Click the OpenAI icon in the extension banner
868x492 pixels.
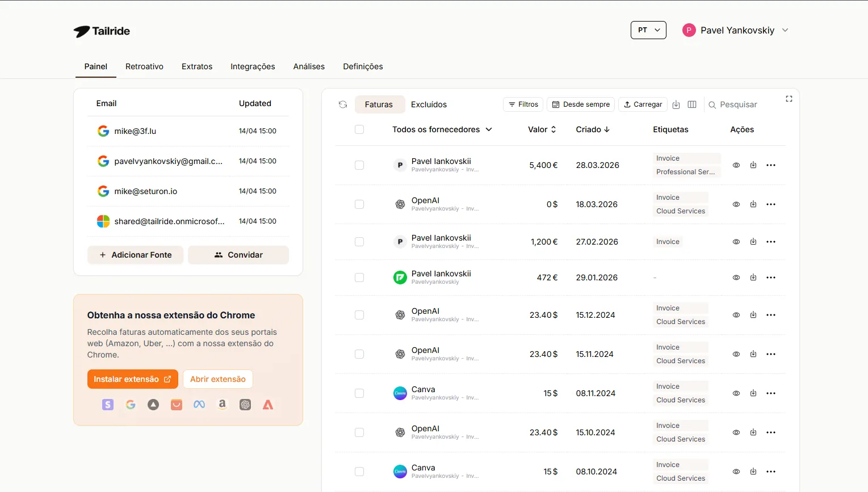[x=245, y=405]
